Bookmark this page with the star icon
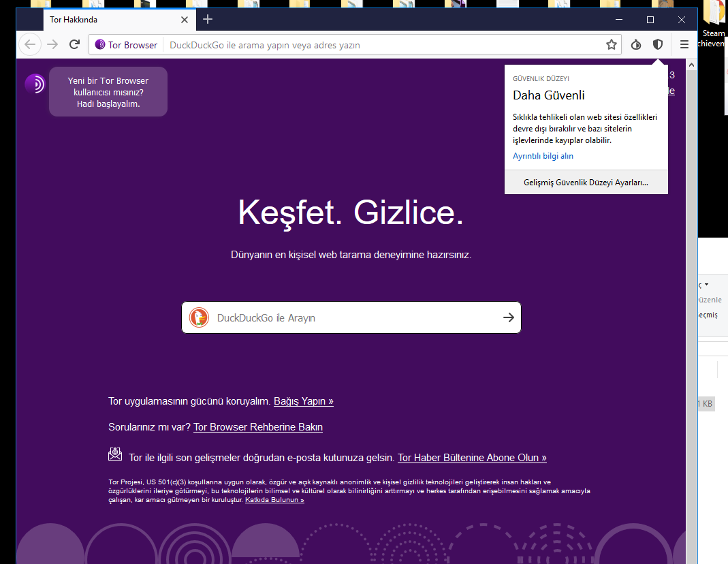The height and width of the screenshot is (564, 728). (x=611, y=44)
